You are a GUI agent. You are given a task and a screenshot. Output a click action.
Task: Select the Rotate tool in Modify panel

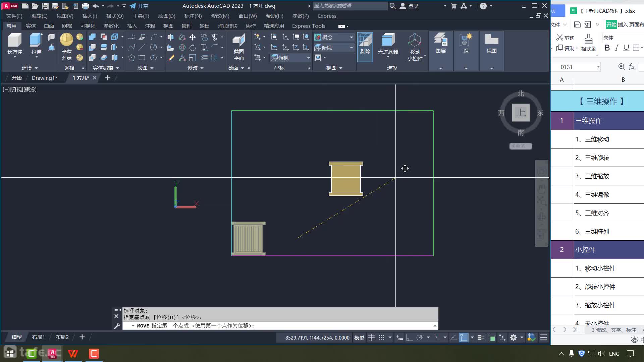click(x=193, y=48)
